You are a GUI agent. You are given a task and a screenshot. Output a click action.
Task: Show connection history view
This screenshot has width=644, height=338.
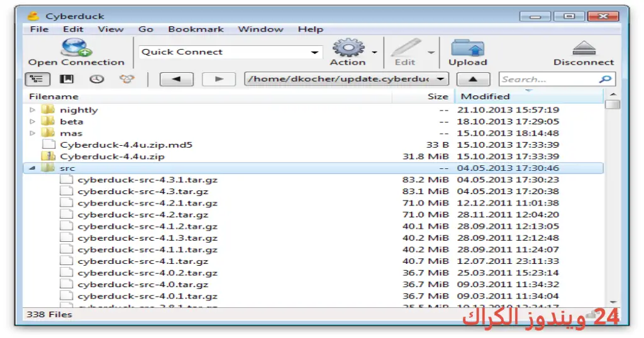click(x=96, y=79)
